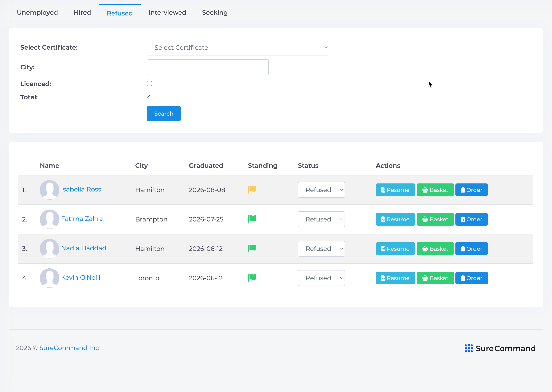The width and height of the screenshot is (552, 392).
Task: Go to the Seeking tab
Action: pos(215,13)
